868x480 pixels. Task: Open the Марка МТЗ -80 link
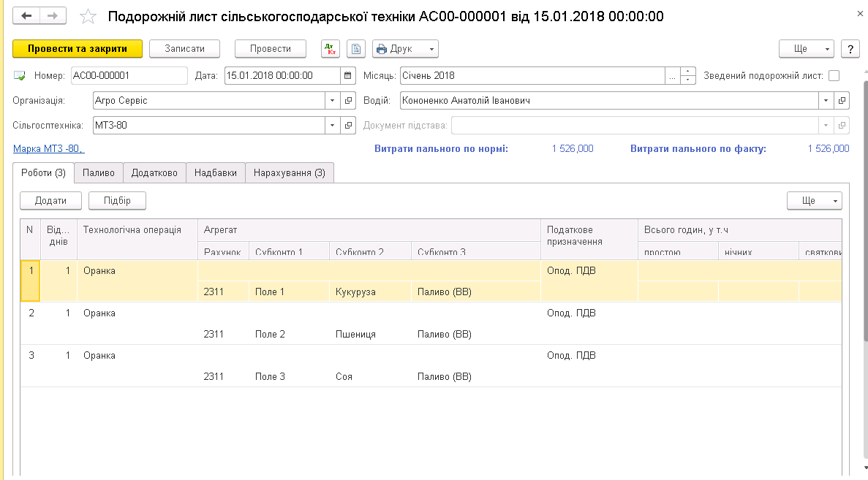[x=48, y=149]
